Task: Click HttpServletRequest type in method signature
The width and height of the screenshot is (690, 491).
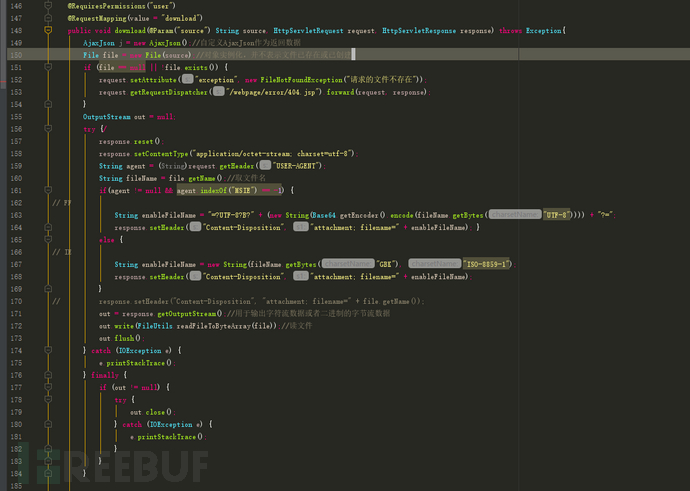Action: coord(308,30)
